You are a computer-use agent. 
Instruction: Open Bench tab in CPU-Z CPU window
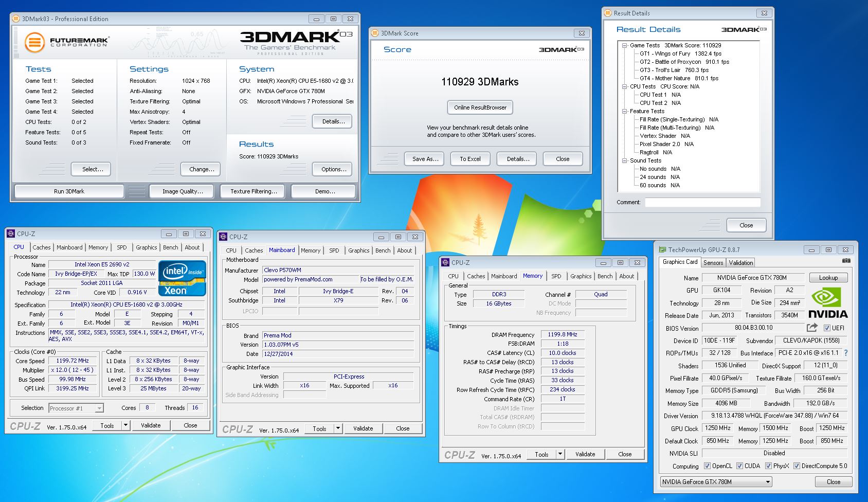coord(170,247)
